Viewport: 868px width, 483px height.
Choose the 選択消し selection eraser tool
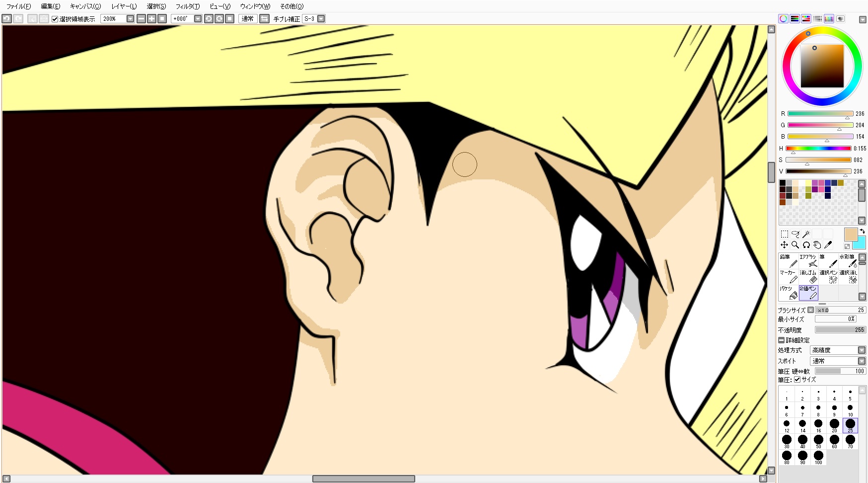point(848,277)
